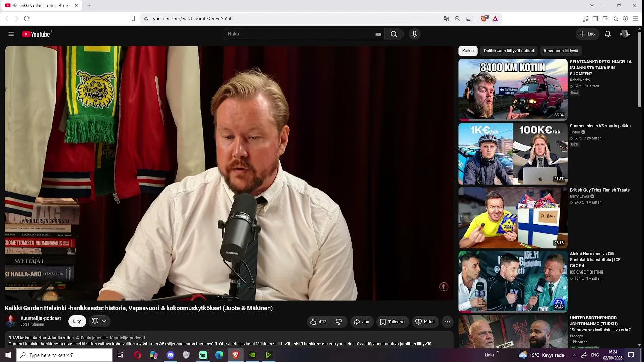The width and height of the screenshot is (644, 362).
Task: Open Task View on the taskbar
Action: pos(120,355)
